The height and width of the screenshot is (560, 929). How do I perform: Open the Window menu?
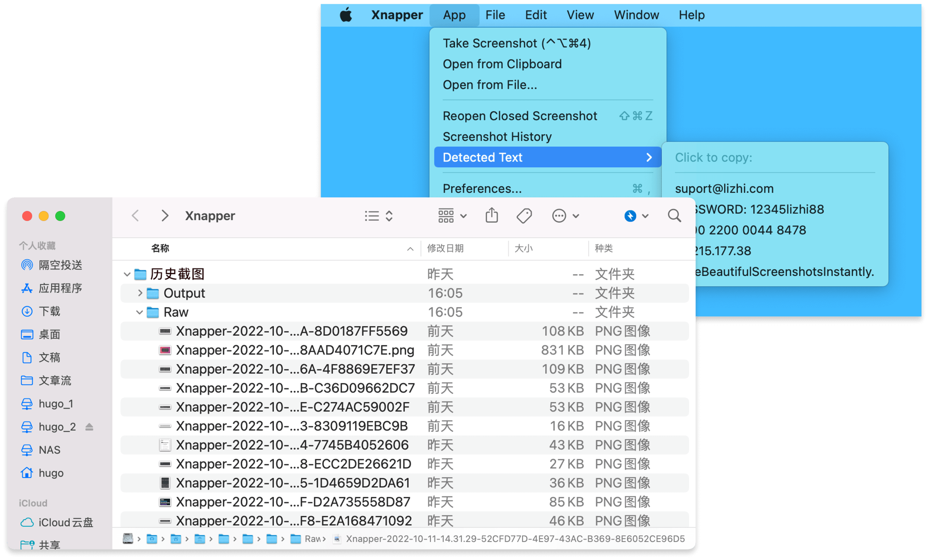[x=636, y=15]
